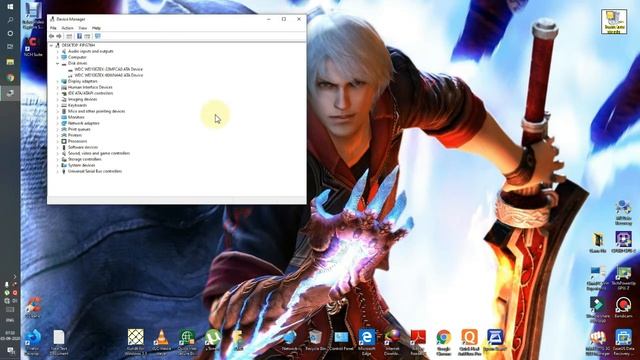The height and width of the screenshot is (360, 640).
Task: Click the Device Manager taskbar button
Action: (x=10, y=93)
